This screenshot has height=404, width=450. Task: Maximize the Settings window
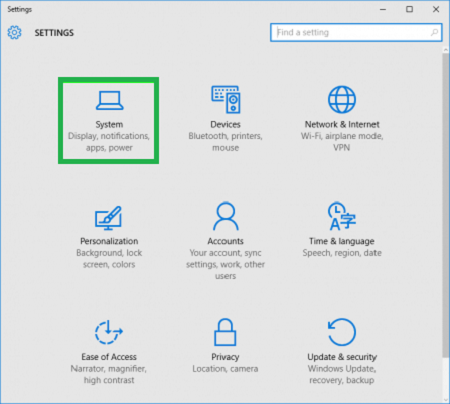click(409, 9)
